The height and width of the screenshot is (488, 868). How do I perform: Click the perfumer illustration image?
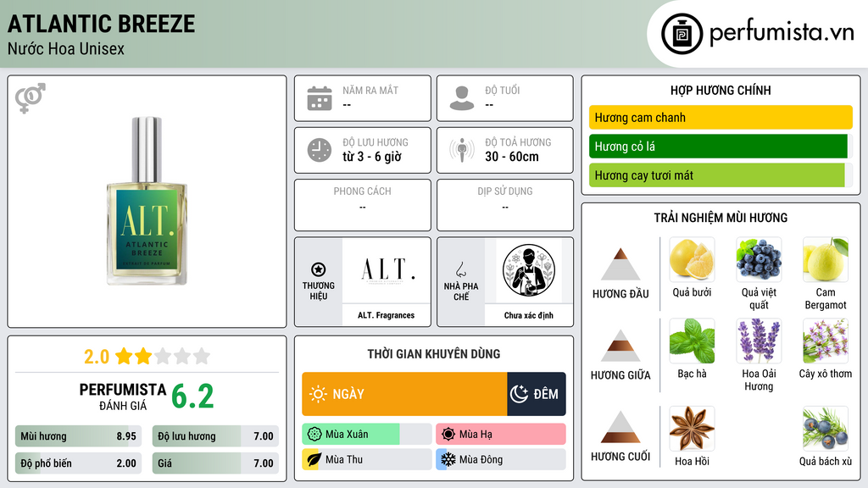coord(529,270)
